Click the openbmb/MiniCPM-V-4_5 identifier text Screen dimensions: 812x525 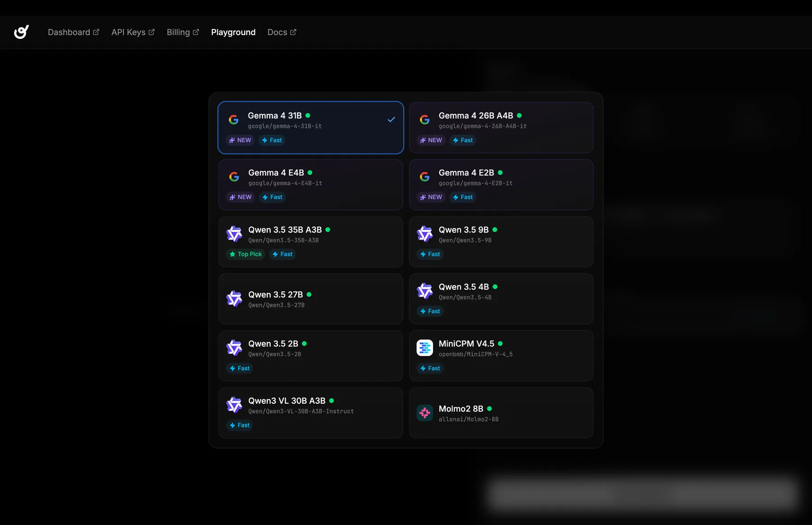pos(475,355)
